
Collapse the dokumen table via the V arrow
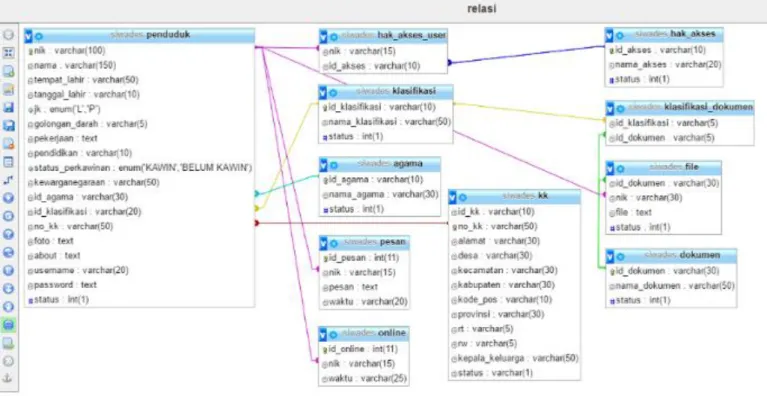click(x=609, y=256)
